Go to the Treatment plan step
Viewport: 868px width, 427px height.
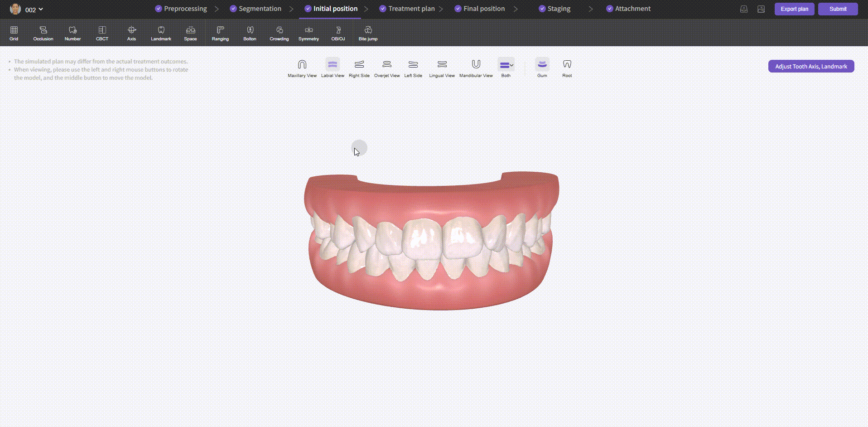407,9
